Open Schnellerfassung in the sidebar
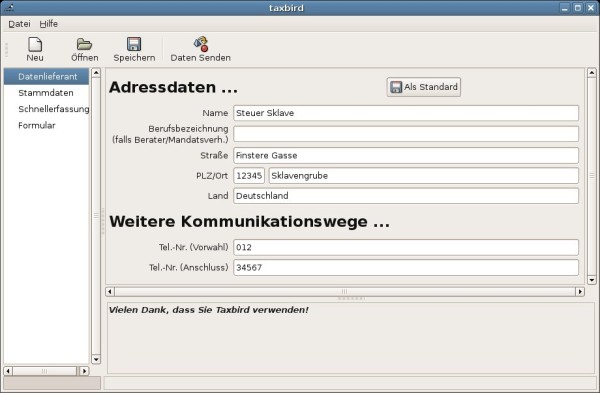Image resolution: width=600 pixels, height=393 pixels. click(46, 109)
